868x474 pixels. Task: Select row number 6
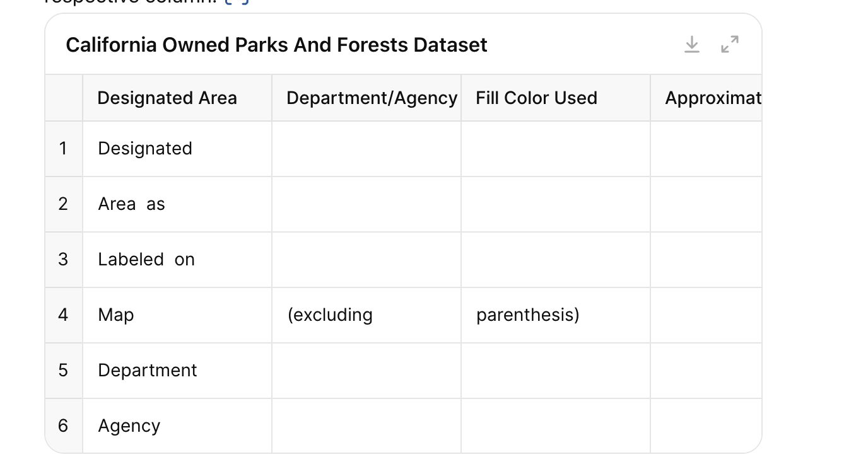(x=63, y=426)
